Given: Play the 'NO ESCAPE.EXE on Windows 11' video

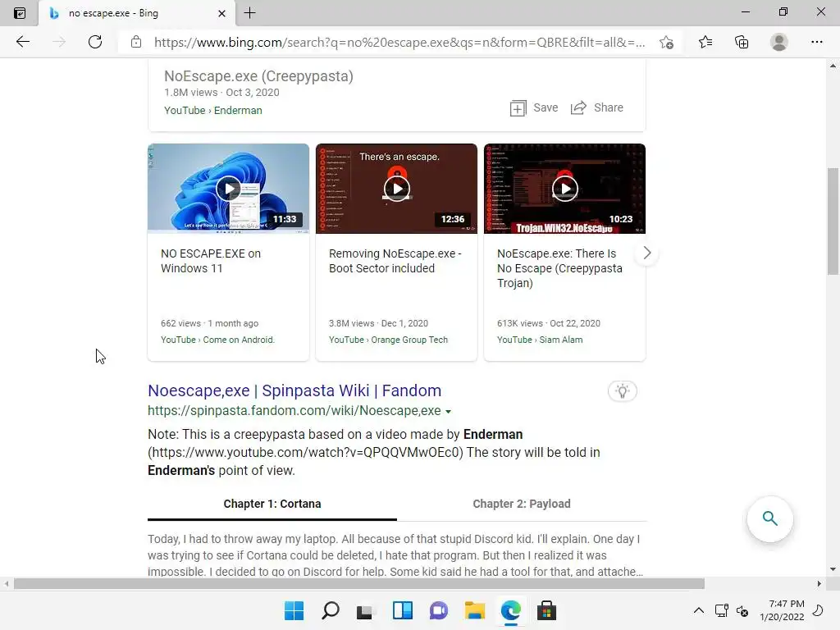Looking at the screenshot, I should [x=228, y=189].
